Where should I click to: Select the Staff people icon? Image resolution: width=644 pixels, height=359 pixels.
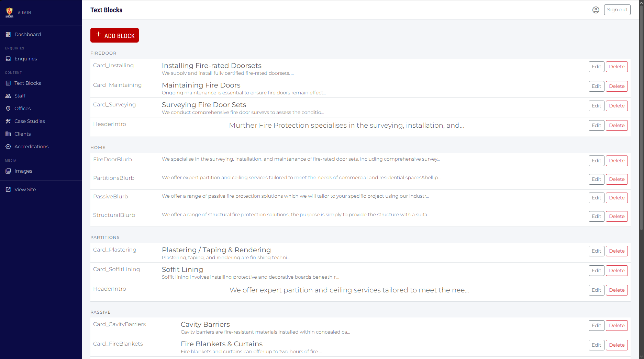click(8, 95)
